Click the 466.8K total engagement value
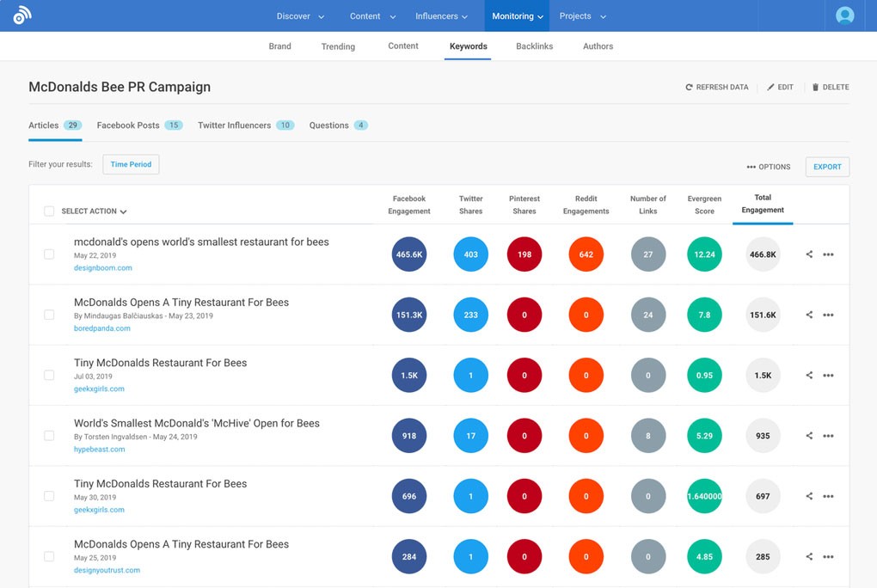Viewport: 877px width, 588px height. click(763, 254)
